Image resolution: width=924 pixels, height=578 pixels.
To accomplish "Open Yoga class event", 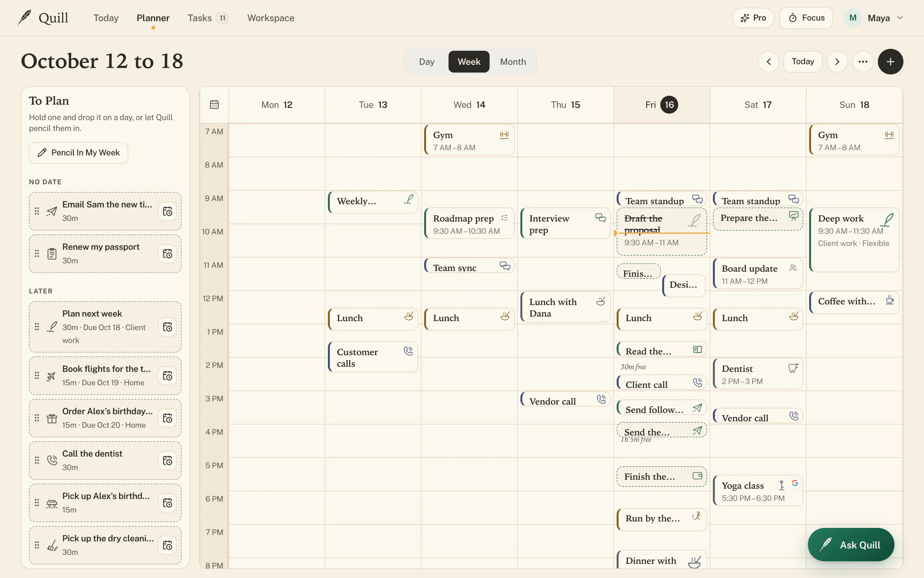I will [x=758, y=490].
